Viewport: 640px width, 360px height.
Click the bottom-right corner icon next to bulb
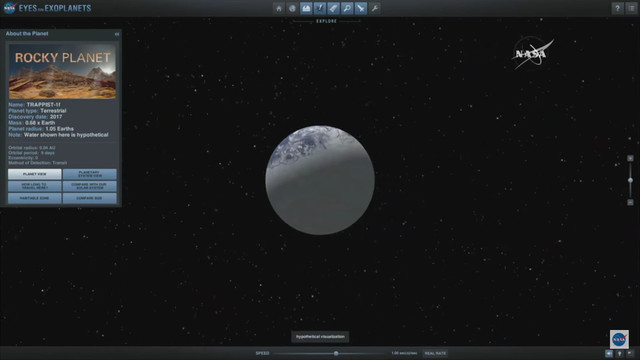click(x=630, y=354)
